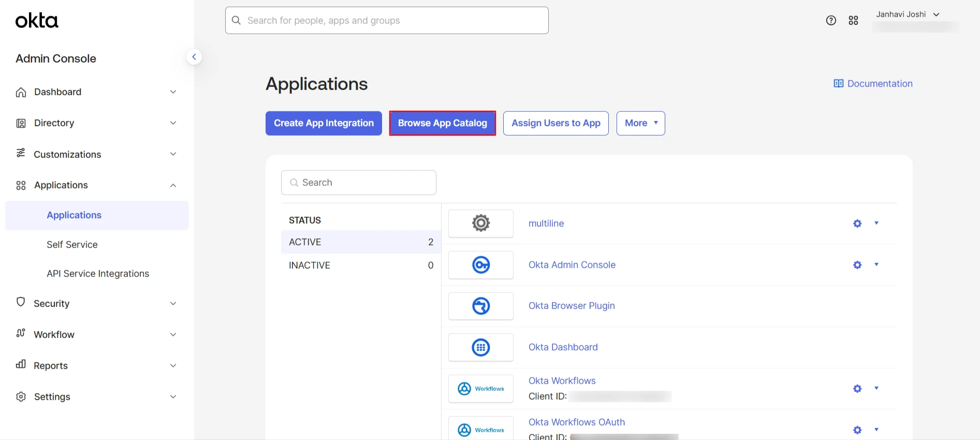Open settings gear for multiline app
Viewport: 980px width, 440px height.
[857, 224]
